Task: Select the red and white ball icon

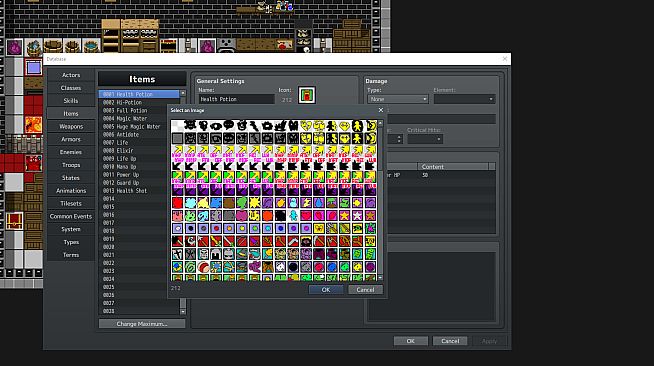Action: tap(203, 267)
